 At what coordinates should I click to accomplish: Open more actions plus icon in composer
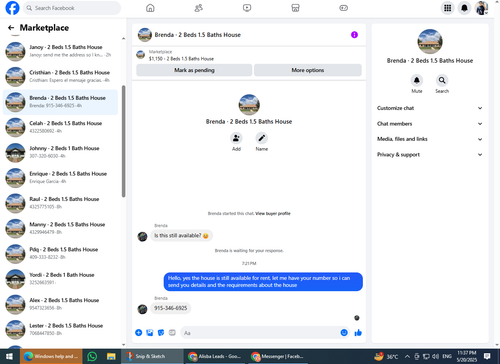click(139, 333)
